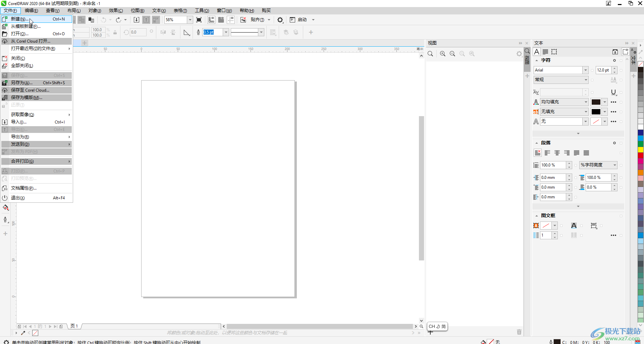644x344 pixels.
Task: Open the outline width 0.5 pt dropdown
Action: (226, 32)
